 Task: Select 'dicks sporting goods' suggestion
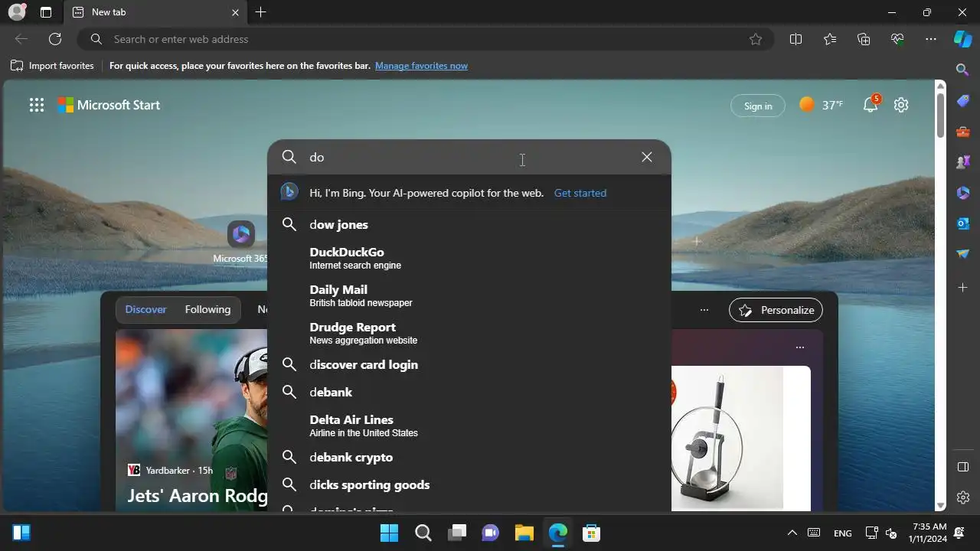tap(469, 484)
